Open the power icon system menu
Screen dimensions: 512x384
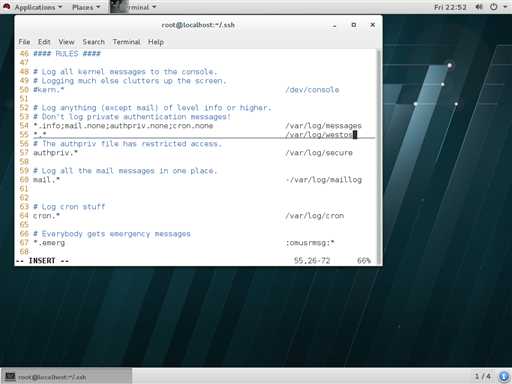coord(494,7)
